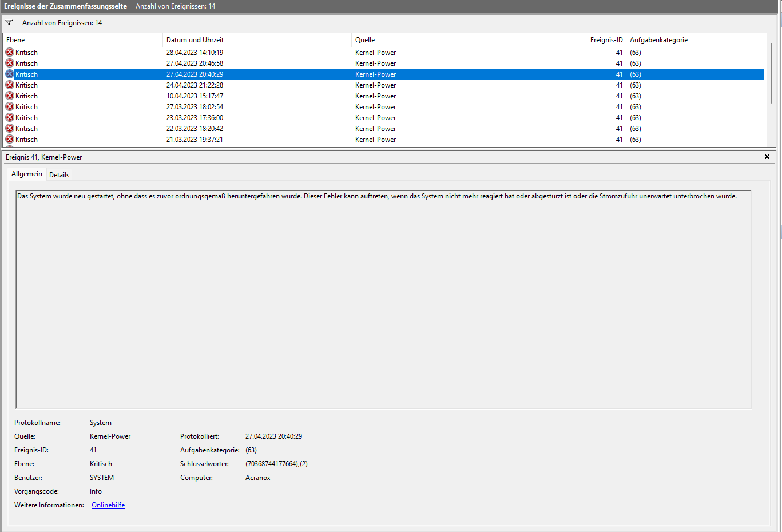Click critical icon of 10.04.2023 15:17:47 event
The height and width of the screenshot is (532, 782).
click(10, 96)
